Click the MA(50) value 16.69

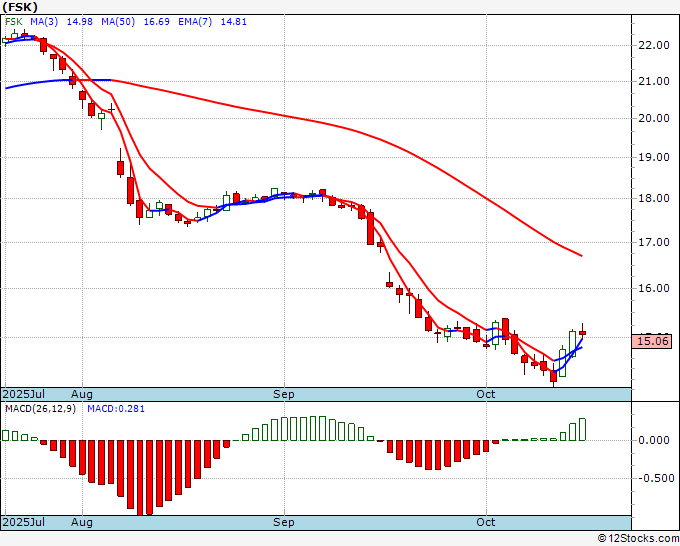pyautogui.click(x=157, y=22)
